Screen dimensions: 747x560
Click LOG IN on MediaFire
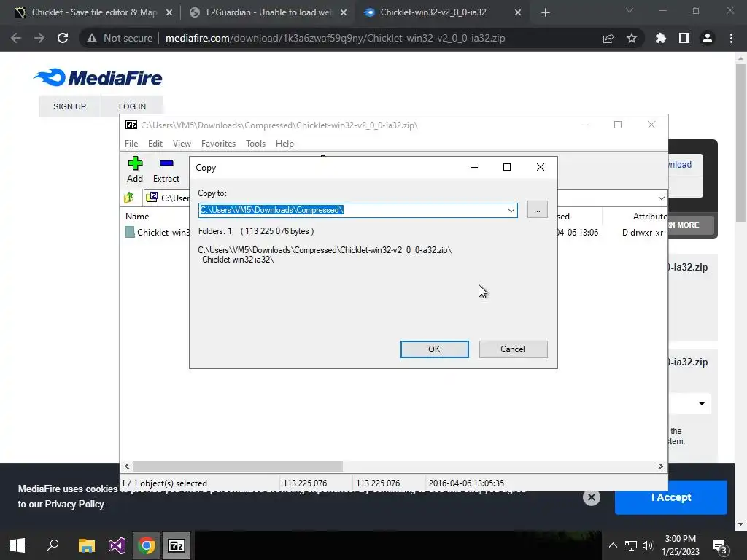[133, 106]
